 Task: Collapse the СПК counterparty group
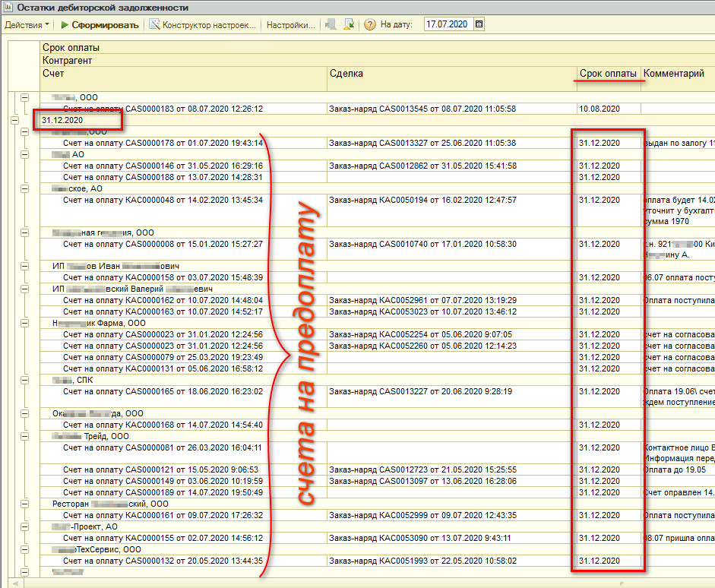[24, 380]
